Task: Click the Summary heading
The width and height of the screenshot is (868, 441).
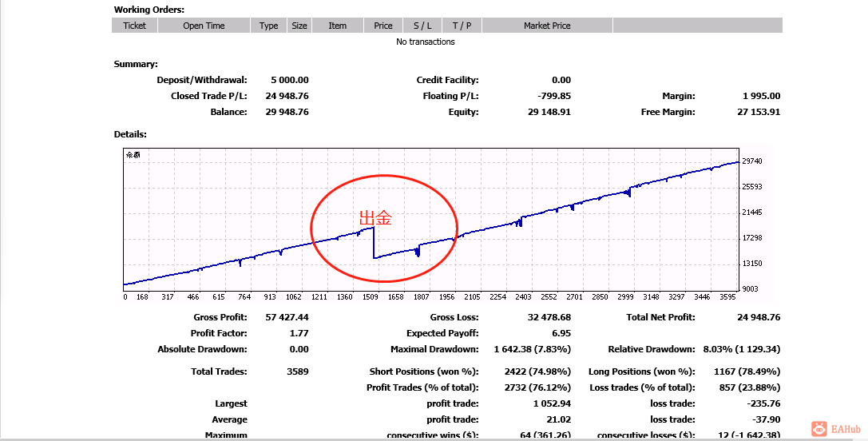Action: coord(136,64)
